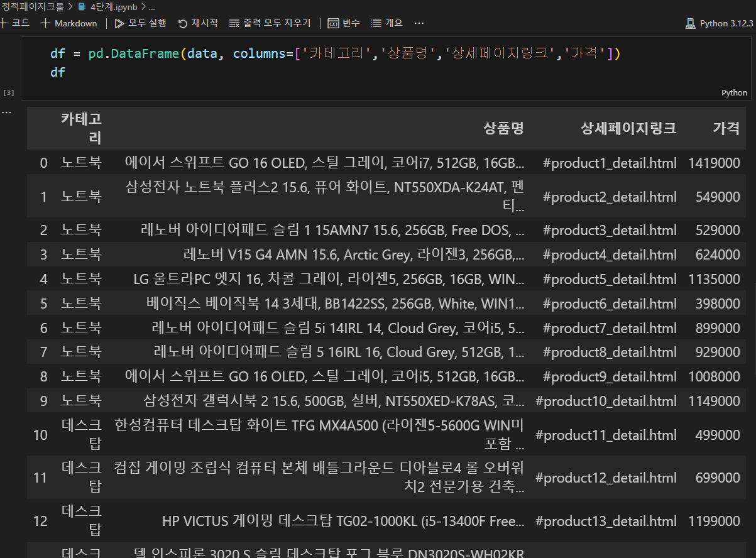This screenshot has height=558, width=756.
Task: Click the Python language label of the cell
Action: [734, 92]
